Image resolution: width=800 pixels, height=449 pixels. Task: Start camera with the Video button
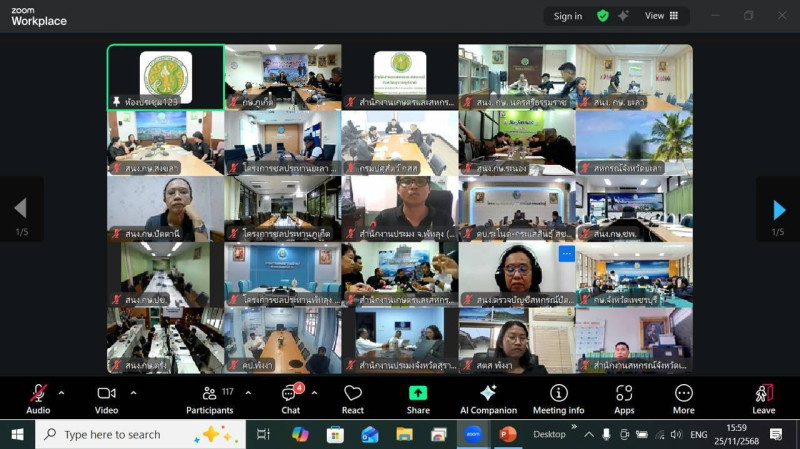coord(107,398)
